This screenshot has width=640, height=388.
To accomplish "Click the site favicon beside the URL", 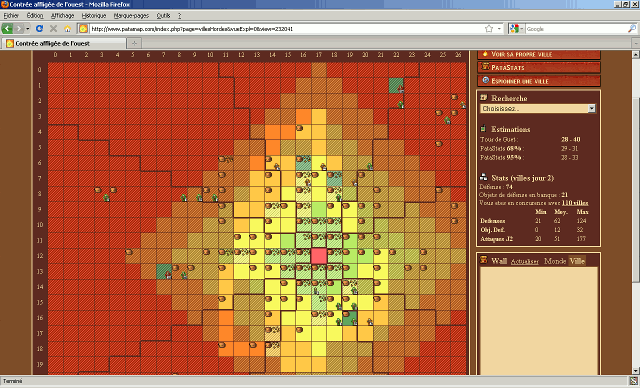I will tap(83, 29).
